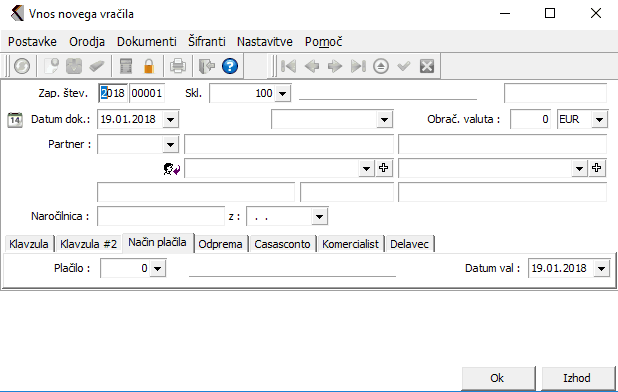Click the Datum val date value field
The image size is (618, 392).
pyautogui.click(x=561, y=269)
